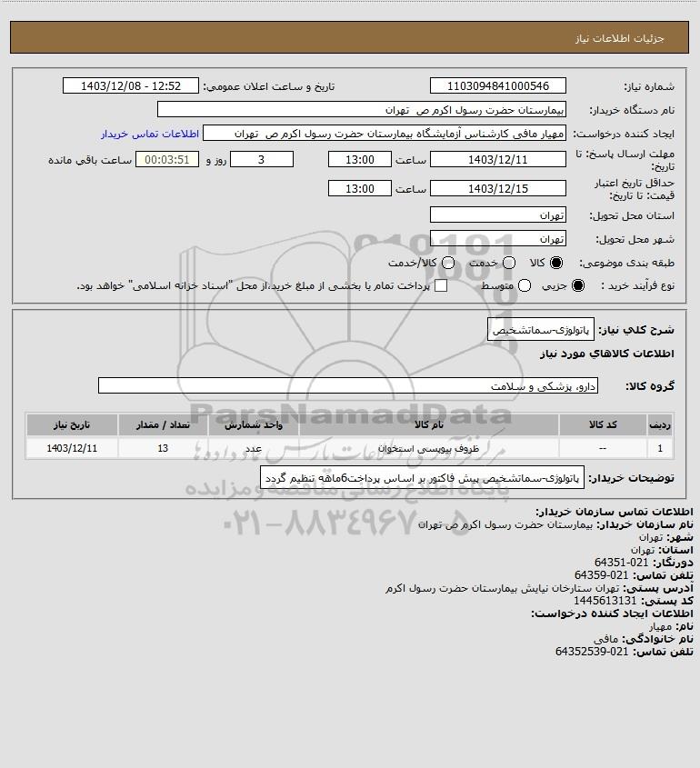Click the contact phone 64359-021

pos(601,575)
